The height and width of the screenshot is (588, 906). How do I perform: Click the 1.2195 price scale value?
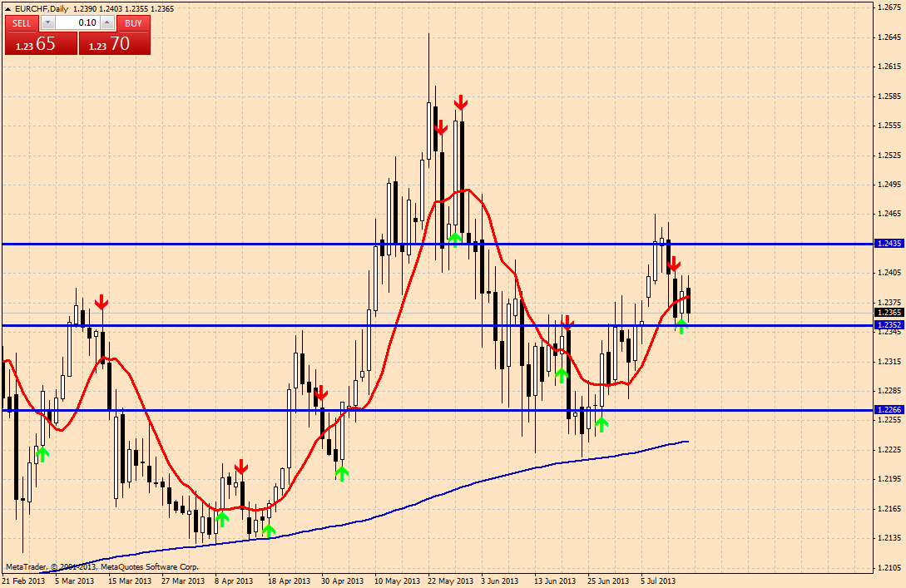[x=889, y=479]
